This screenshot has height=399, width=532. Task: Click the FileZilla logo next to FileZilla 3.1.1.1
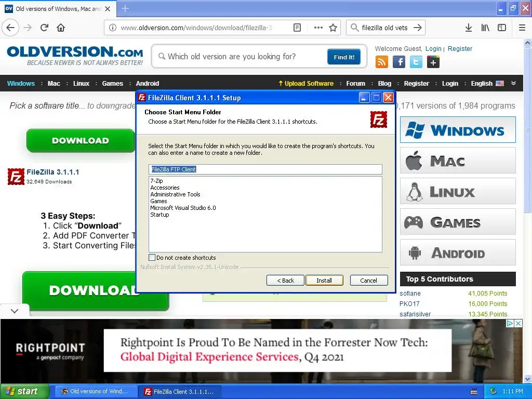pos(16,177)
